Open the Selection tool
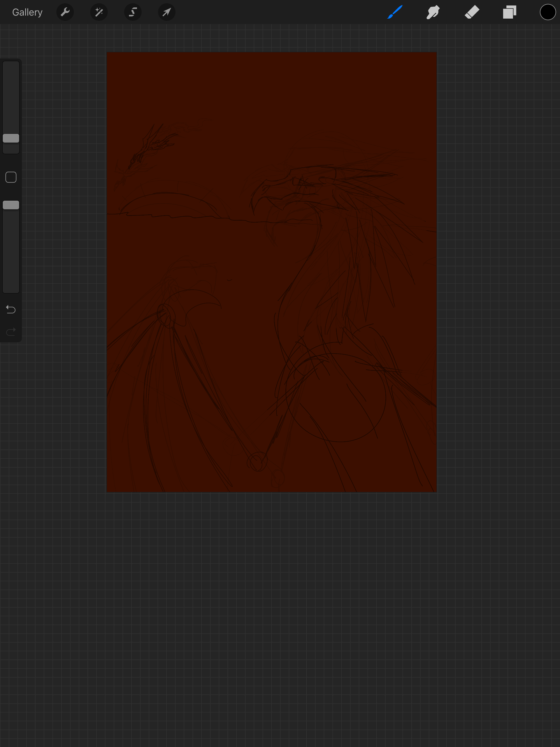Screen dimensions: 560x747 [x=133, y=12]
